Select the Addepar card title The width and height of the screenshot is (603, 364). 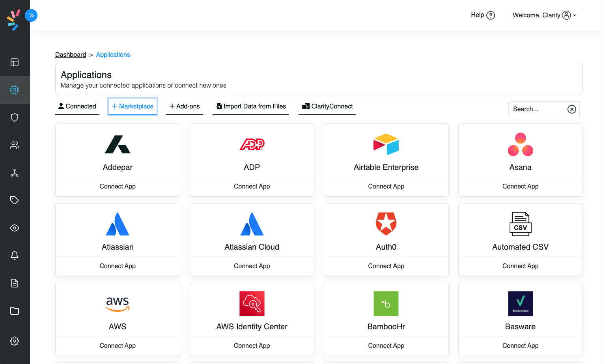point(118,167)
